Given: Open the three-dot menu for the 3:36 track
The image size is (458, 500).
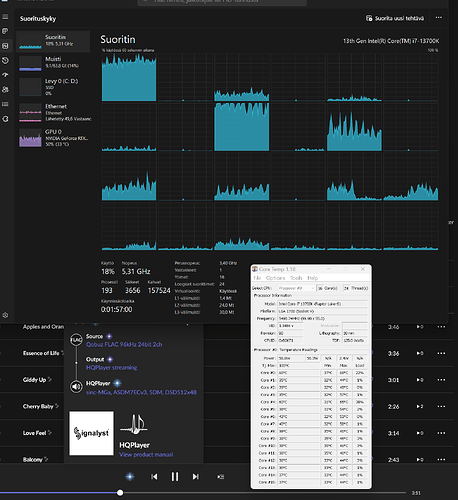Looking at the screenshot, I should click(441, 353).
